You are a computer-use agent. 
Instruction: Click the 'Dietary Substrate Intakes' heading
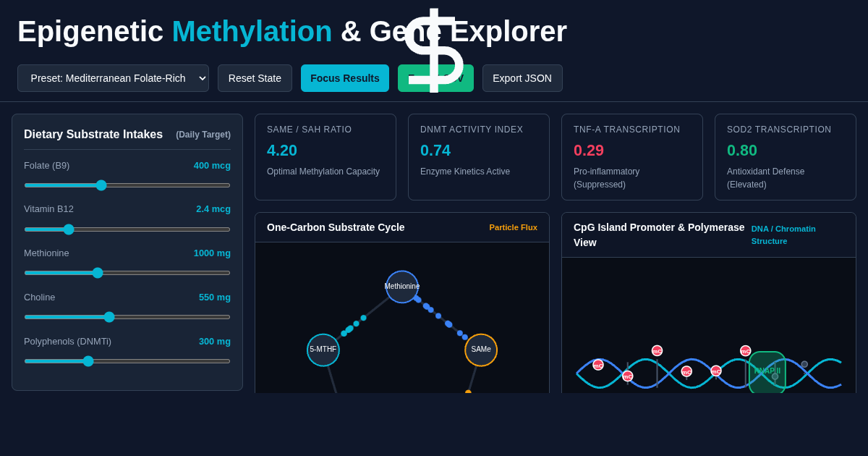tap(93, 135)
